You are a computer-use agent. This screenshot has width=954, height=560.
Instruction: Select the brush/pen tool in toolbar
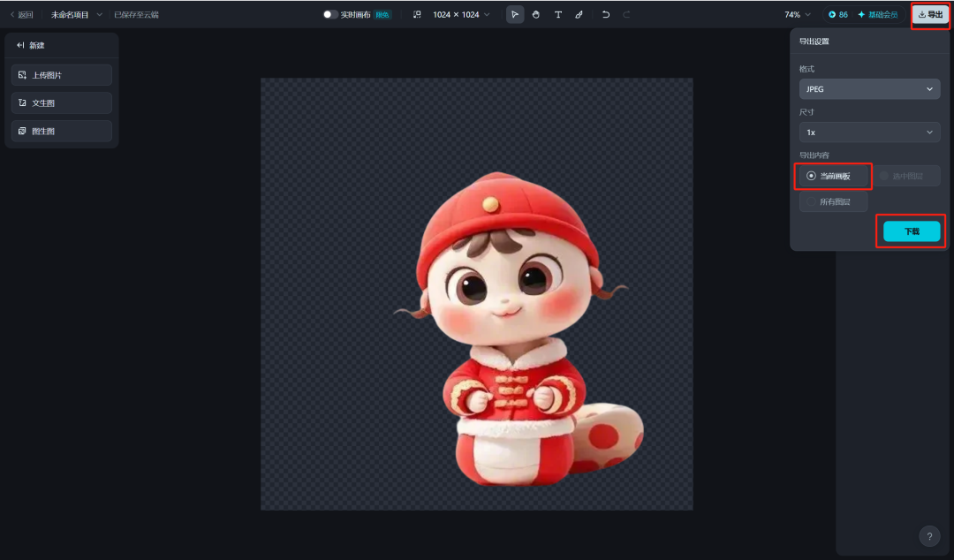point(579,14)
